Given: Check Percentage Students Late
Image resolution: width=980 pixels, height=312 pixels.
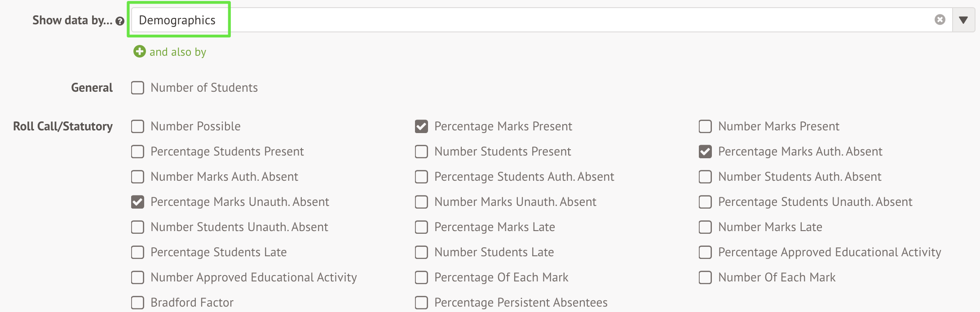Looking at the screenshot, I should tap(137, 252).
